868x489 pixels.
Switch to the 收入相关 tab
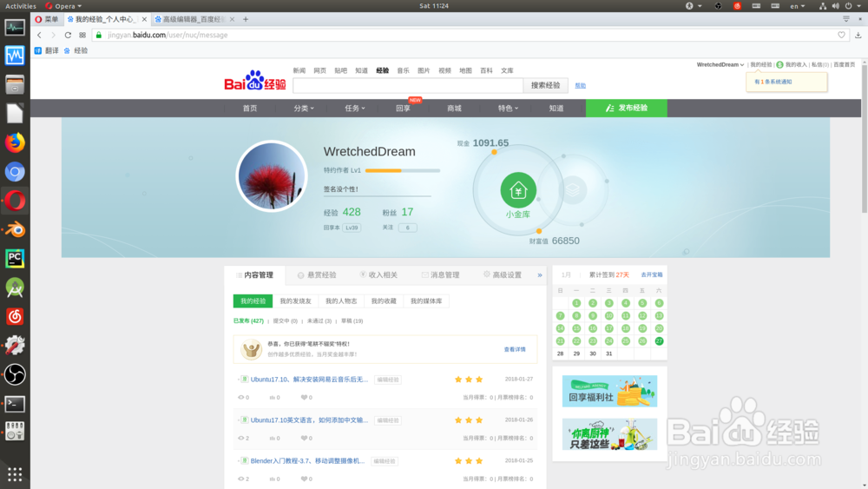pyautogui.click(x=378, y=275)
